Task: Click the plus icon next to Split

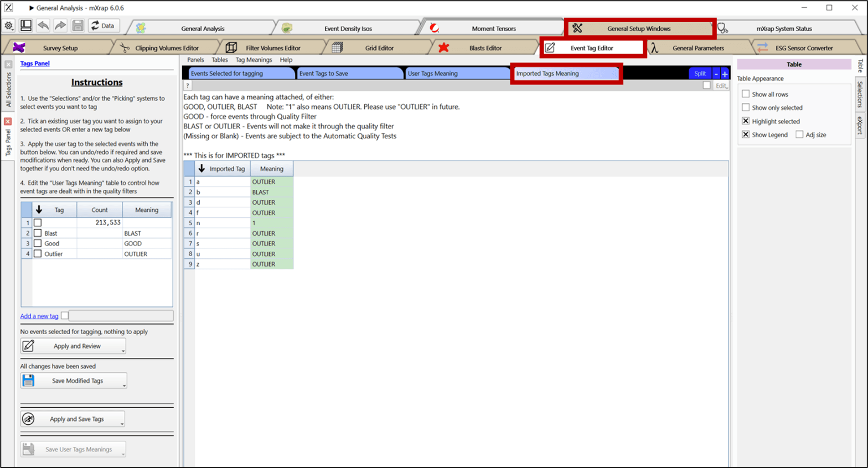Action: tap(725, 74)
